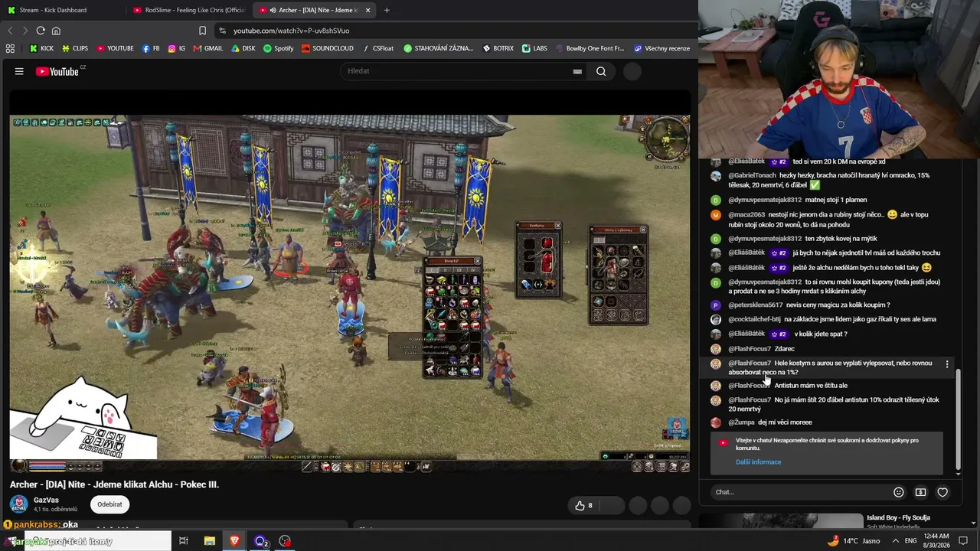Image resolution: width=980 pixels, height=551 pixels.
Task: Open the STAHOVÁNÍ ZÁZNA... bookmark
Action: tap(439, 48)
